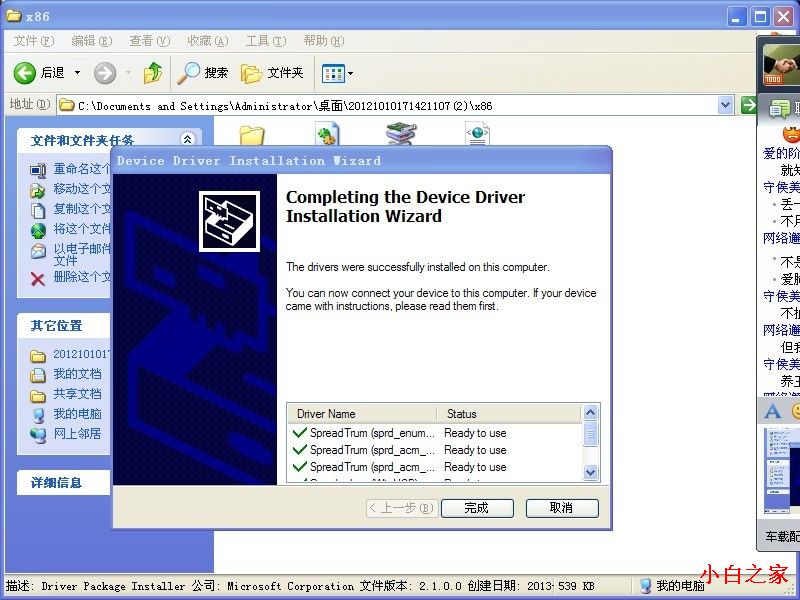800x600 pixels.
Task: Click the driver list scrollbar thumb
Action: point(590,434)
